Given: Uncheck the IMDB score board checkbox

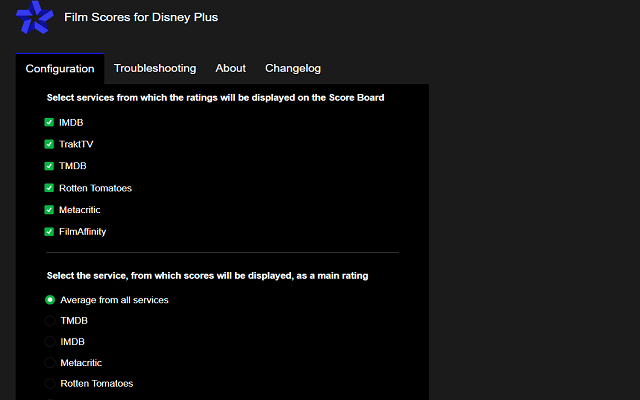Looking at the screenshot, I should click(49, 122).
